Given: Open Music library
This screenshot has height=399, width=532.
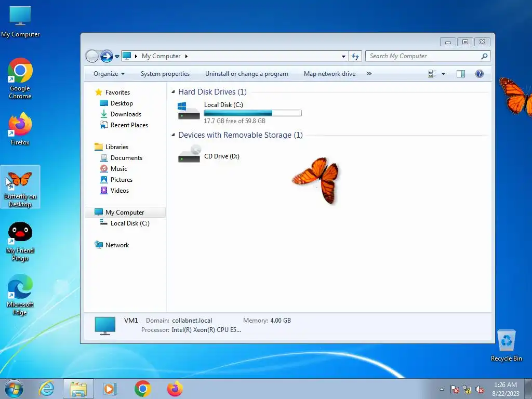Looking at the screenshot, I should tap(119, 169).
